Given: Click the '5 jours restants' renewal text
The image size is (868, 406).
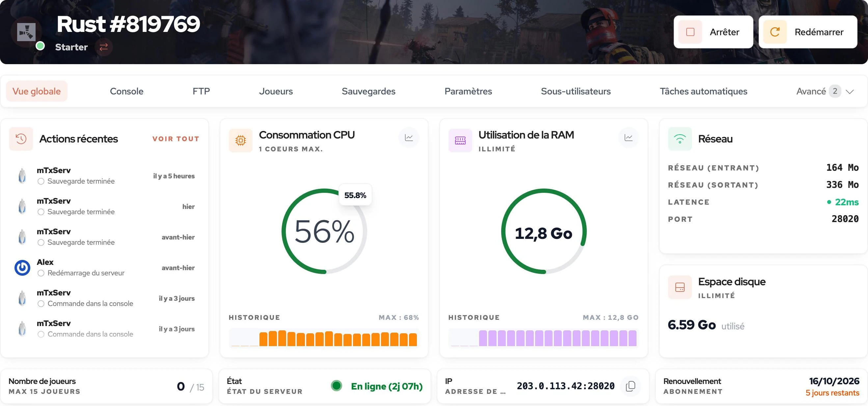Looking at the screenshot, I should pyautogui.click(x=832, y=393).
